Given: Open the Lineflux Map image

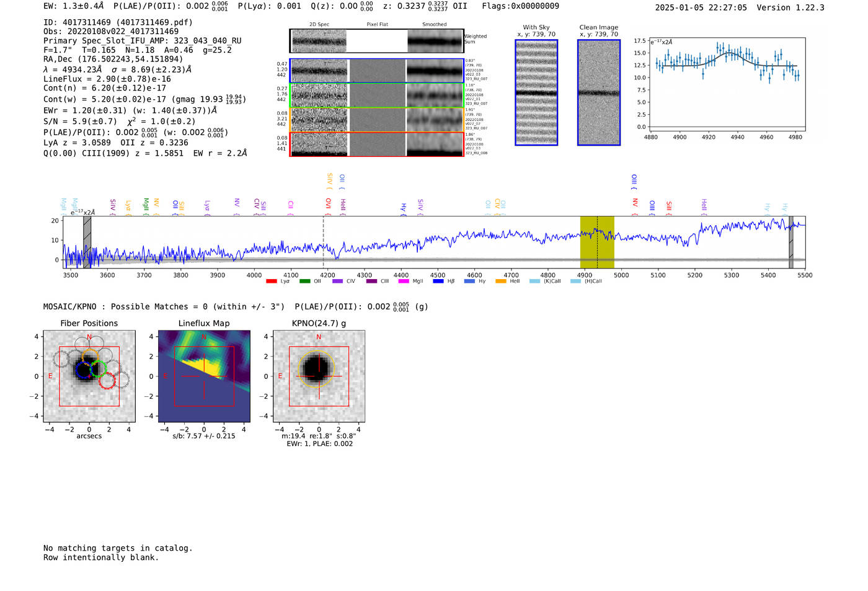Looking at the screenshot, I should (x=204, y=376).
